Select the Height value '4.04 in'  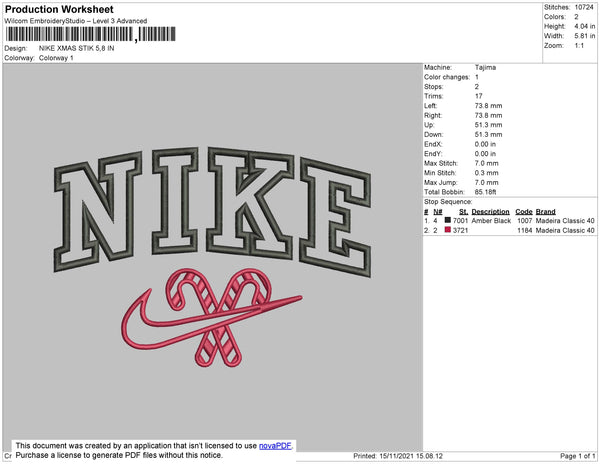pyautogui.click(x=585, y=26)
